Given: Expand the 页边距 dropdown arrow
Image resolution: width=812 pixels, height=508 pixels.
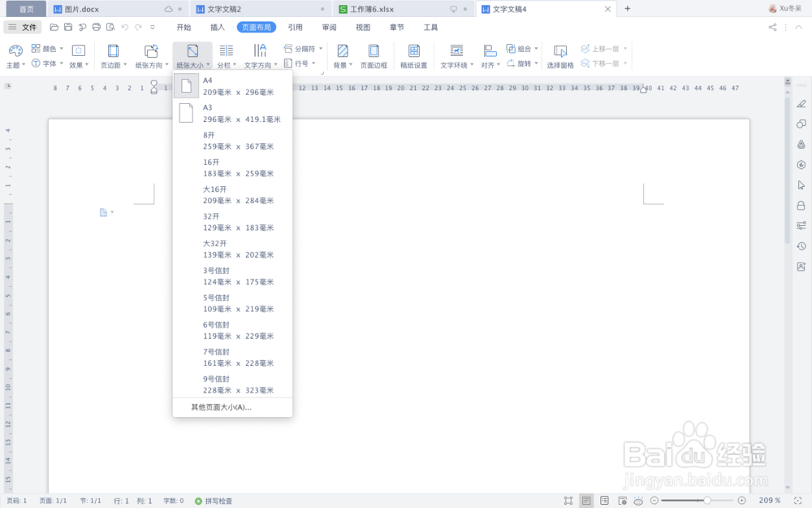Looking at the screenshot, I should (125, 65).
